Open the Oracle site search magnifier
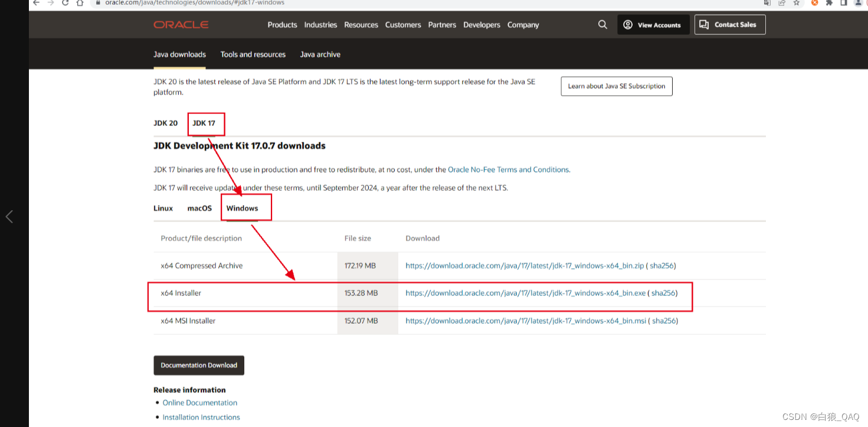The image size is (868, 427). pos(602,25)
